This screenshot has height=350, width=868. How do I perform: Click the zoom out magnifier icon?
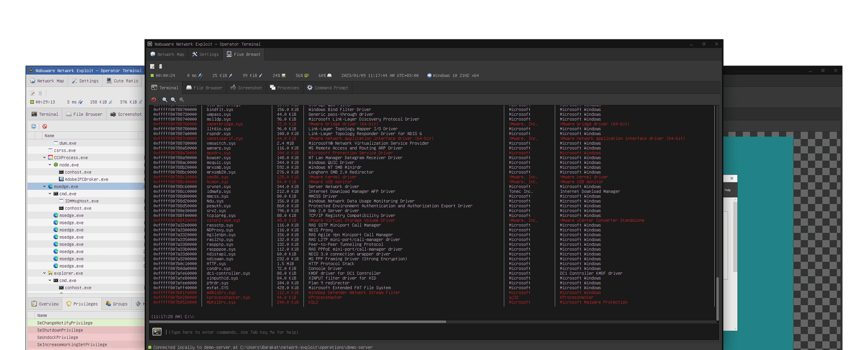pyautogui.click(x=173, y=100)
